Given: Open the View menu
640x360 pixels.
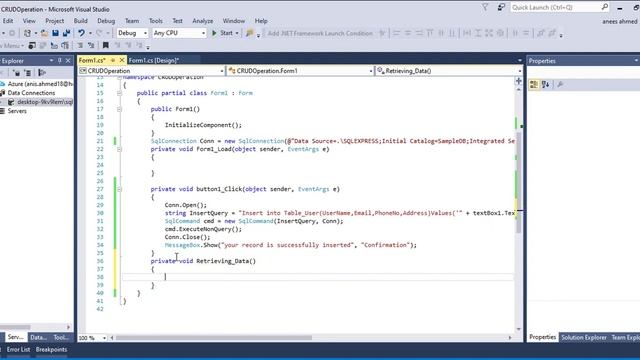Looking at the screenshot, I should tap(29, 21).
